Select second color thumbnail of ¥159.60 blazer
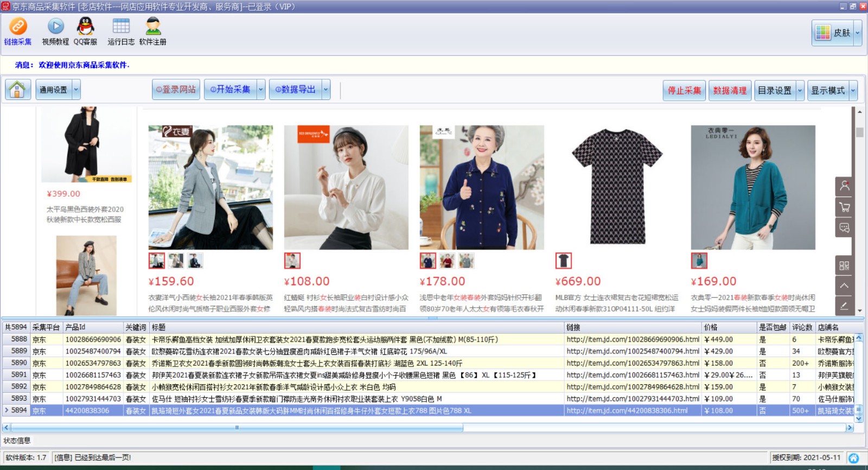 [x=176, y=261]
